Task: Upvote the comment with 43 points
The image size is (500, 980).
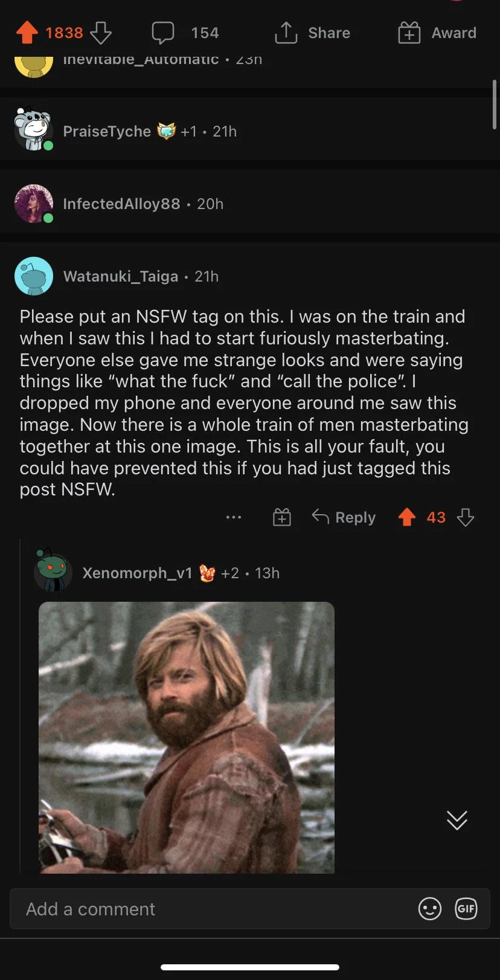Action: 407,517
